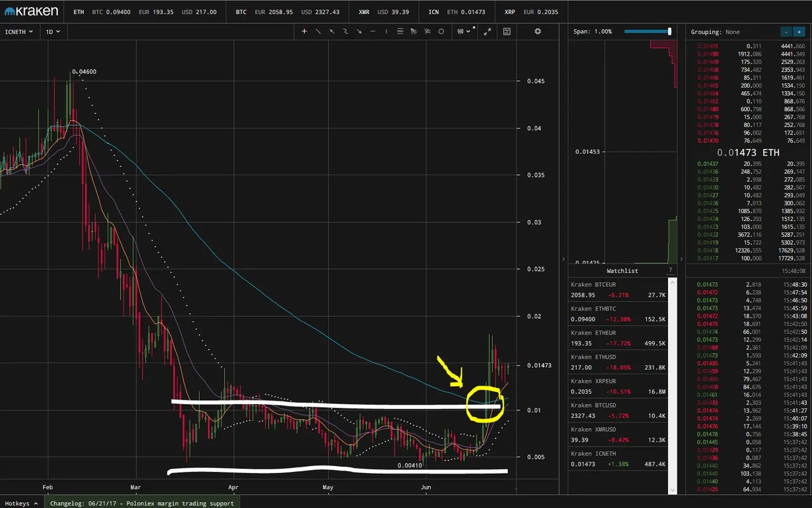Collapse order book with right chevron
This screenshot has height=508, width=812.
pyautogui.click(x=682, y=259)
